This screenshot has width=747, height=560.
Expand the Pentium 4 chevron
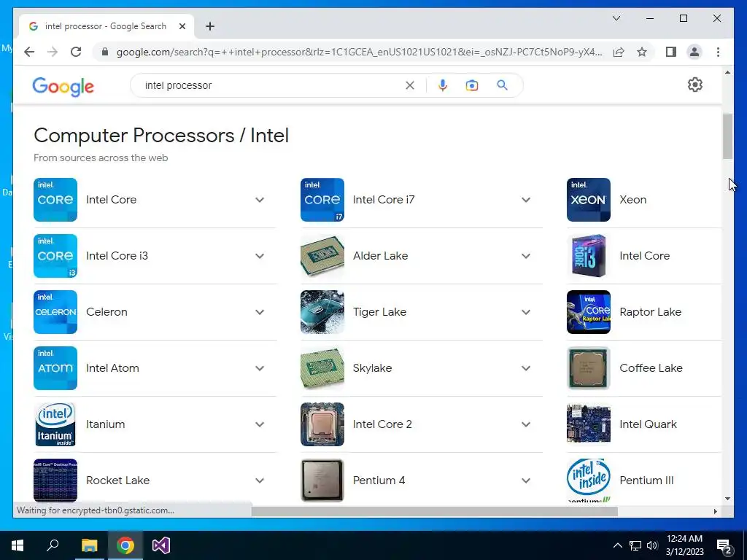[526, 481]
